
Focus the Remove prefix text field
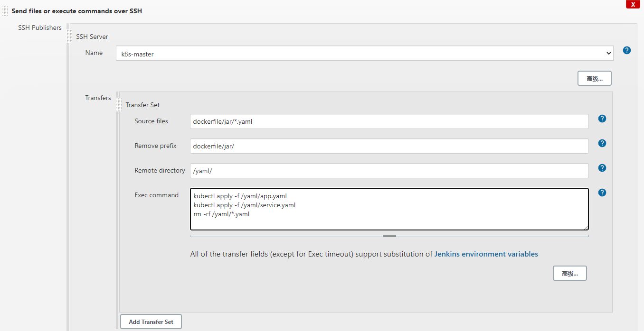(389, 146)
